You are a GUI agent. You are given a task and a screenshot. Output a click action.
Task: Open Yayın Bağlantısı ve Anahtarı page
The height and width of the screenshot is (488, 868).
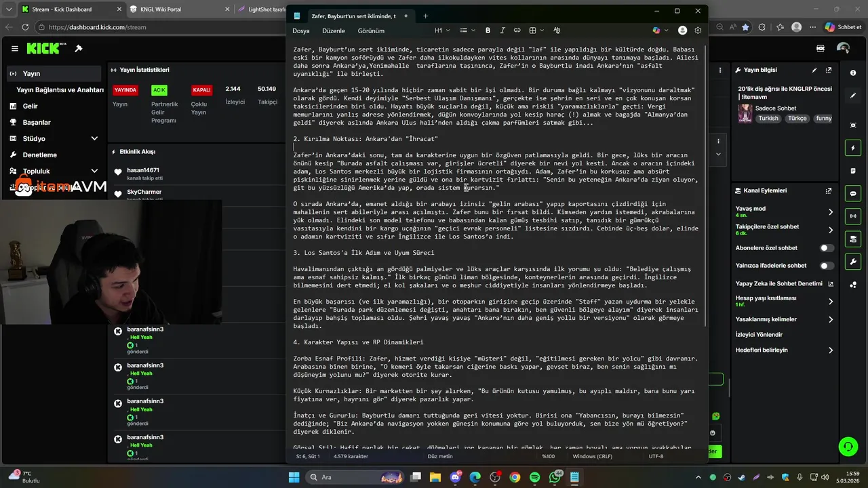[x=60, y=89]
